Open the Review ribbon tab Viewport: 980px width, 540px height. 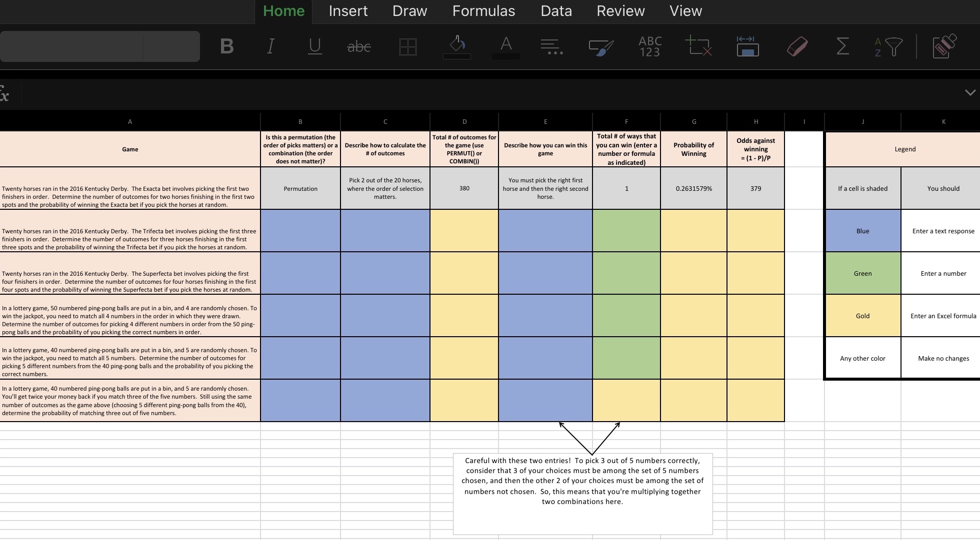620,11
